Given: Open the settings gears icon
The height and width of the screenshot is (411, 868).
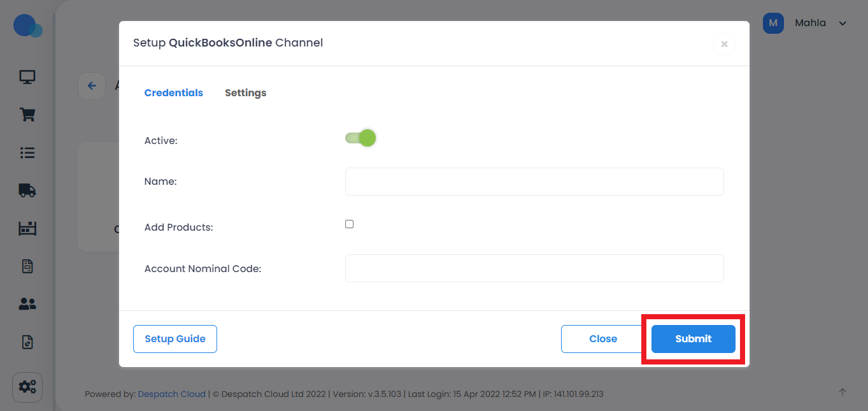Looking at the screenshot, I should [x=27, y=387].
